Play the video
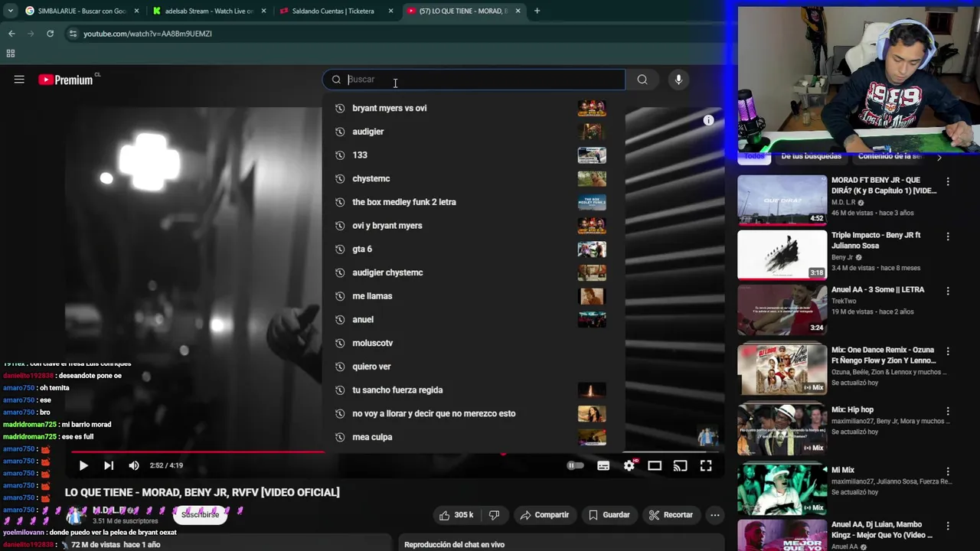 click(83, 465)
